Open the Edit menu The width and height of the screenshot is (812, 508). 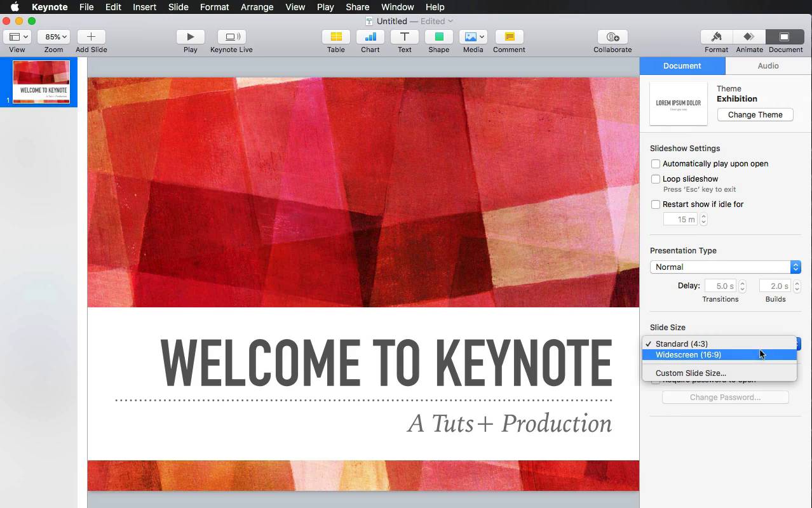(x=113, y=7)
